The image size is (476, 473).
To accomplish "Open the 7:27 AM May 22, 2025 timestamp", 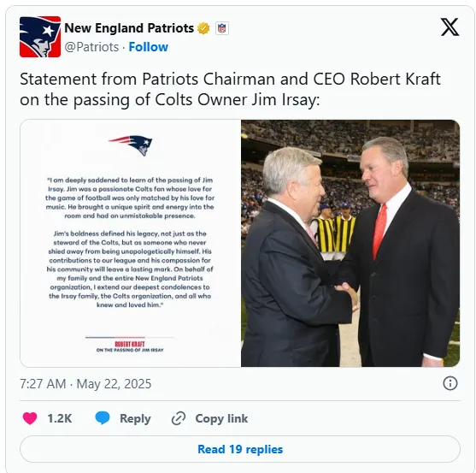I will [85, 384].
